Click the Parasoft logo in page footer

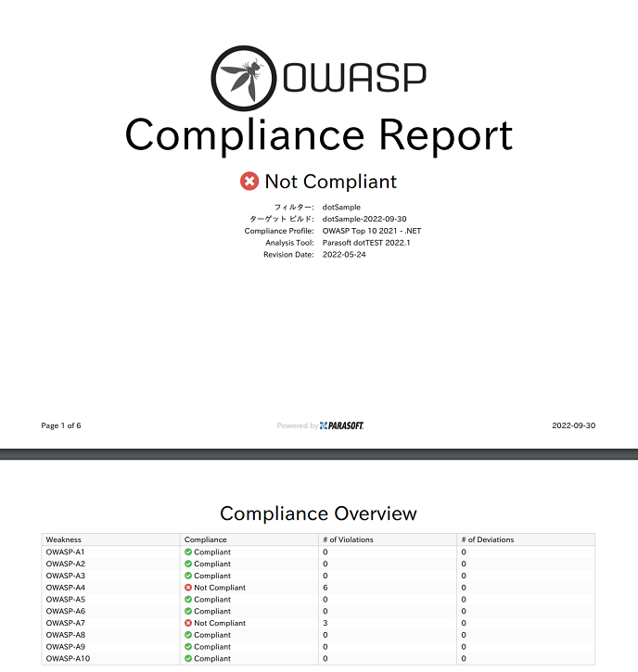(342, 425)
